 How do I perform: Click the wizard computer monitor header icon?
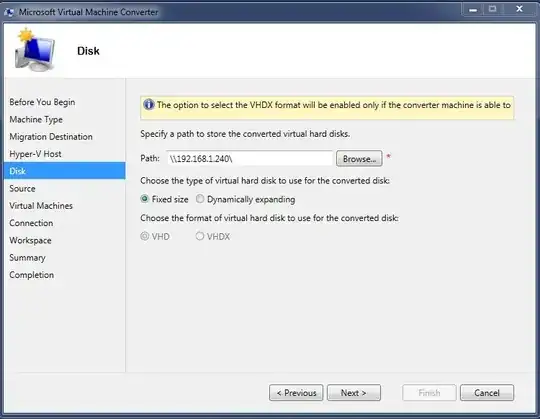click(34, 50)
